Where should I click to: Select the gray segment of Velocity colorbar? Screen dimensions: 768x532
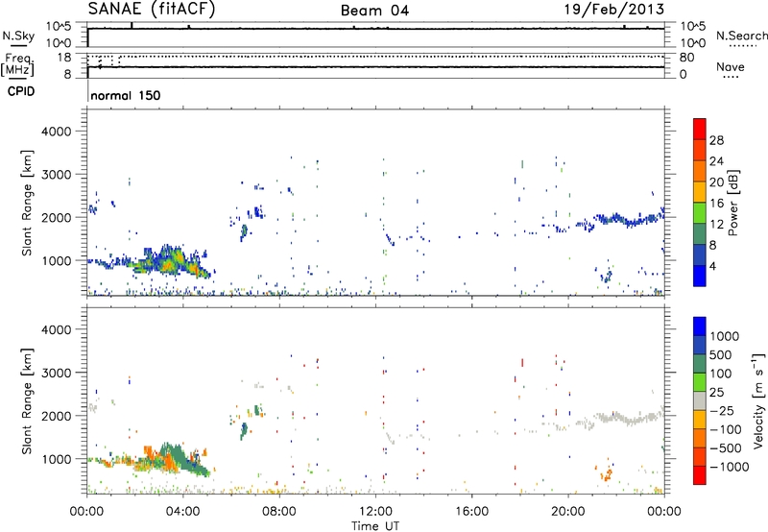[700, 400]
